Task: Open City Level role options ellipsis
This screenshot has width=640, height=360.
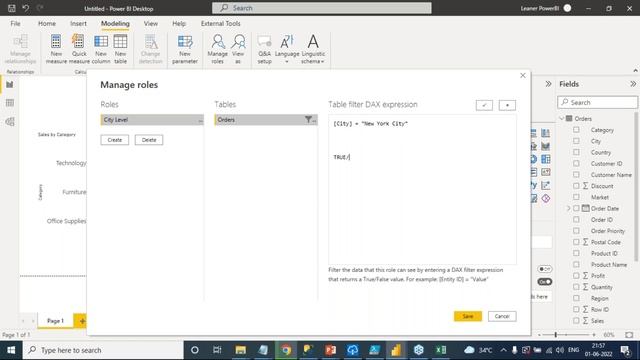Action: [200, 120]
